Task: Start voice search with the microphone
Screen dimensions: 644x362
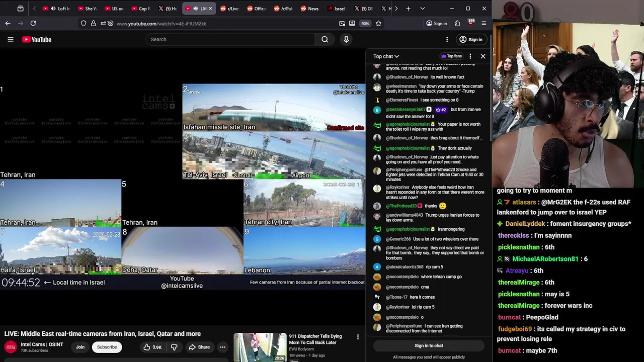Action: tap(346, 39)
